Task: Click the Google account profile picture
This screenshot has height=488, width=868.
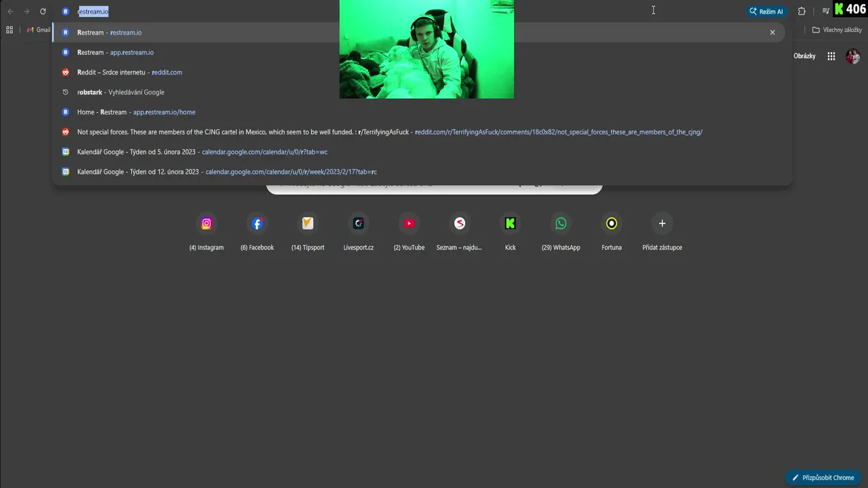Action: 853,56
